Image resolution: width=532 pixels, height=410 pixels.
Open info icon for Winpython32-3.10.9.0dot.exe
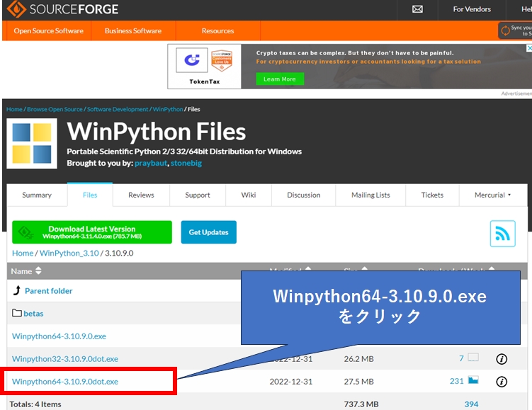coord(502,359)
